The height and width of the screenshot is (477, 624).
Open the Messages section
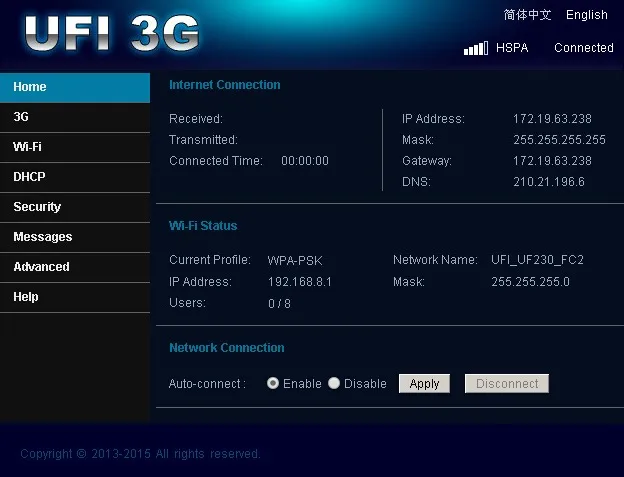75,238
